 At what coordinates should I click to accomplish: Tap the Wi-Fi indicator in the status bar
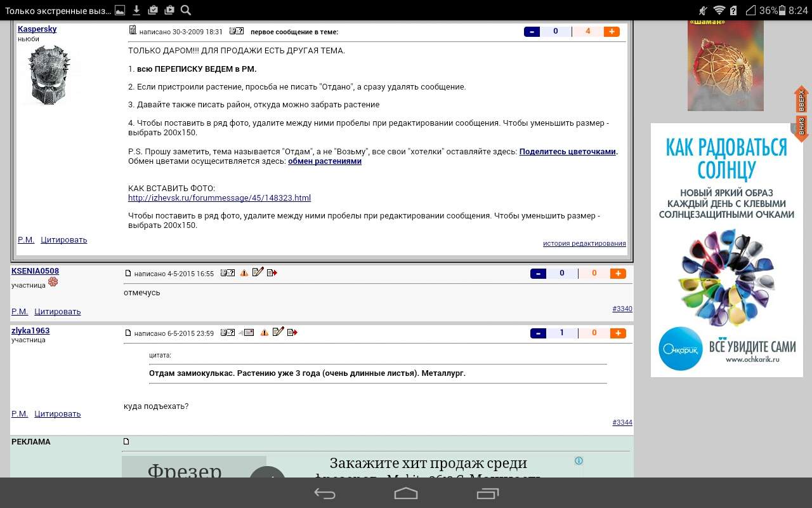719,10
